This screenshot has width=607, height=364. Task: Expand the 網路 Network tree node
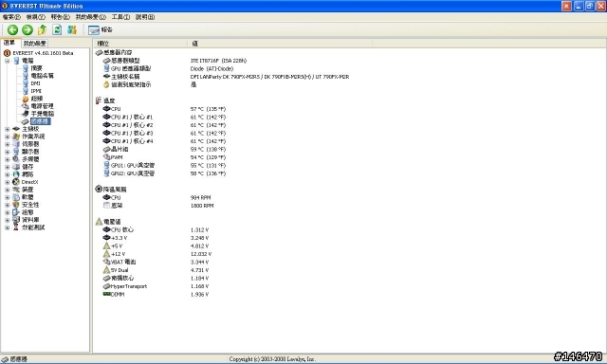[x=8, y=174]
